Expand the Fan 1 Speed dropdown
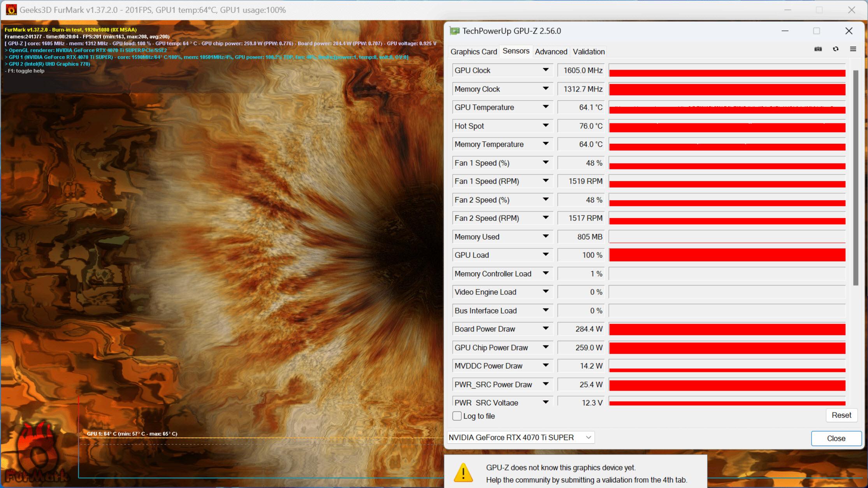 tap(545, 162)
